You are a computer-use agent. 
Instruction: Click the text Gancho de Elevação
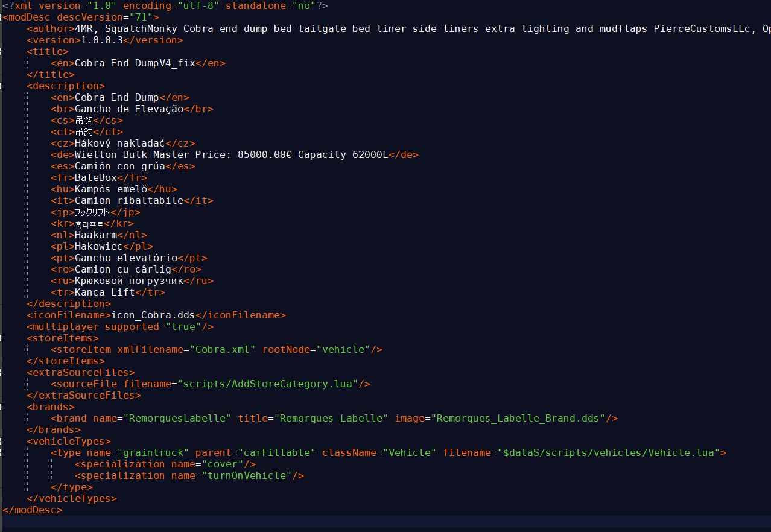(129, 109)
